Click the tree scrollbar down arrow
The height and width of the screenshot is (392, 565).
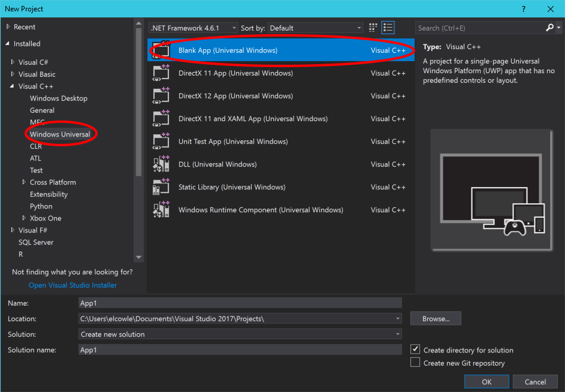tap(139, 257)
